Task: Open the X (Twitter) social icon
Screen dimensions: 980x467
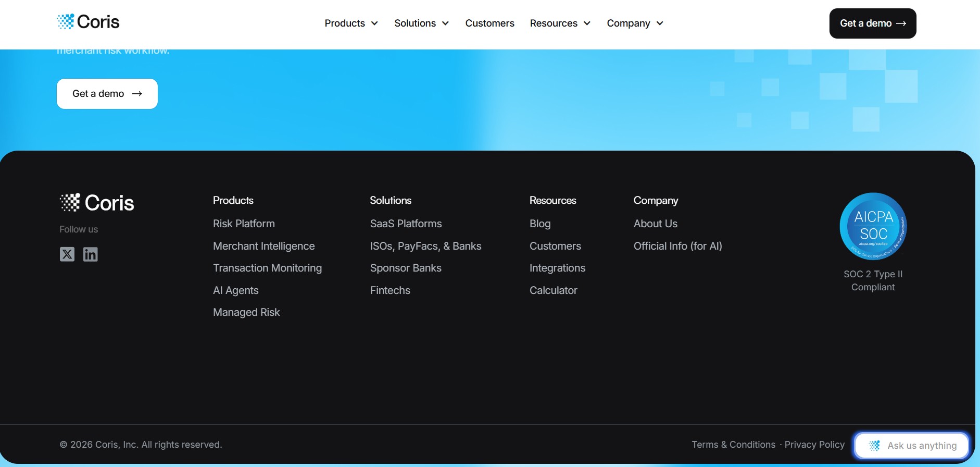Action: click(67, 254)
